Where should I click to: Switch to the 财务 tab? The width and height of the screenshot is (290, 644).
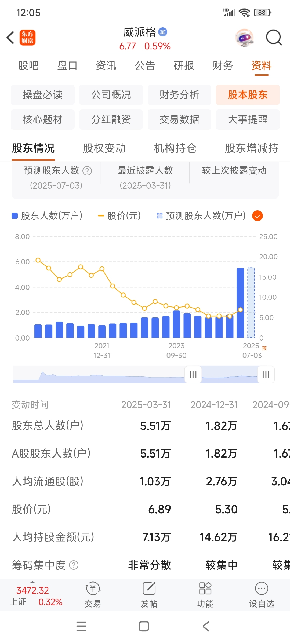(x=223, y=66)
